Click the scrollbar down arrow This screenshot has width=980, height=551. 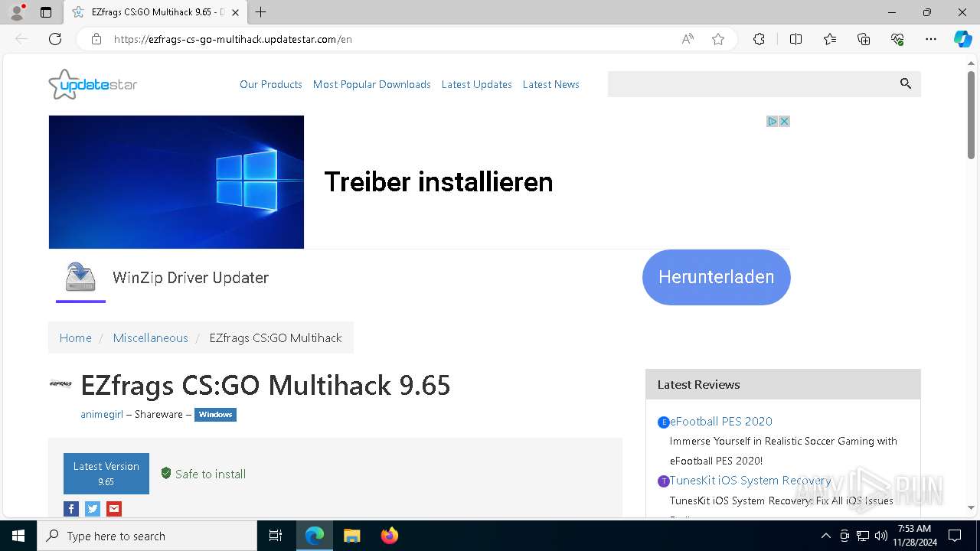tap(971, 507)
